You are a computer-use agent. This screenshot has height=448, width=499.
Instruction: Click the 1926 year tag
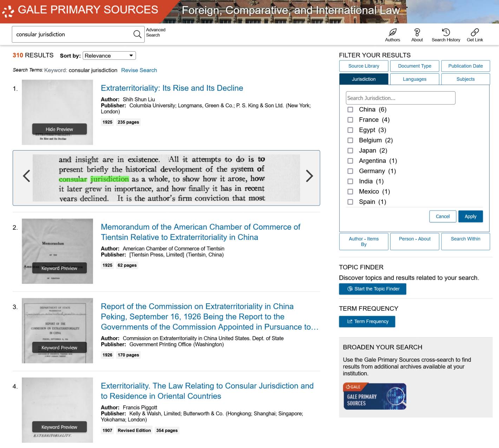(107, 355)
